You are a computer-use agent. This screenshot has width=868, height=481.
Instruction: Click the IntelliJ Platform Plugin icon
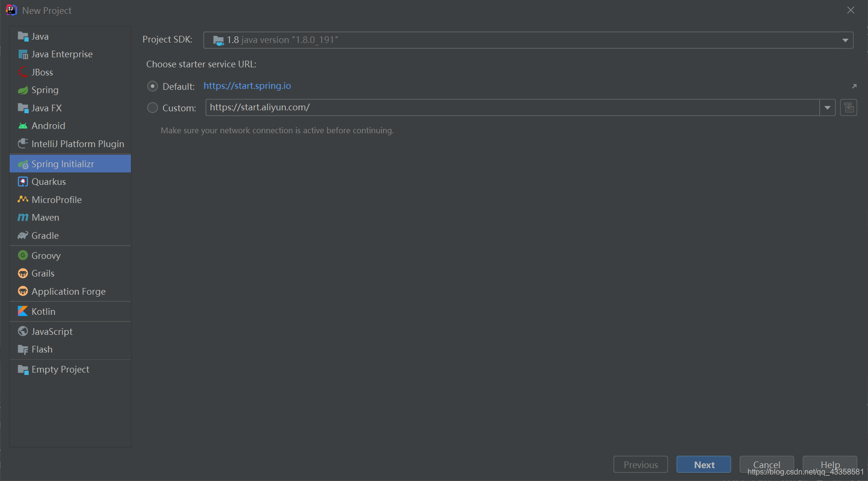23,144
